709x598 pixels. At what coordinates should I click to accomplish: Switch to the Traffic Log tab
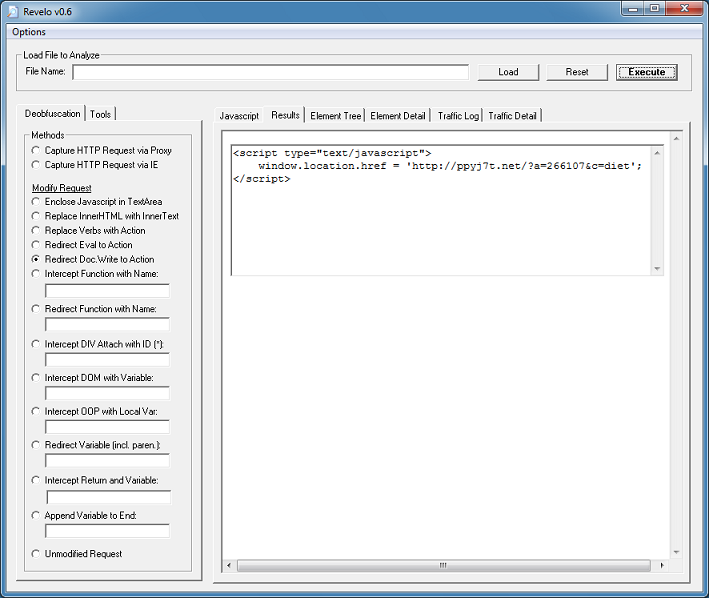pos(458,116)
